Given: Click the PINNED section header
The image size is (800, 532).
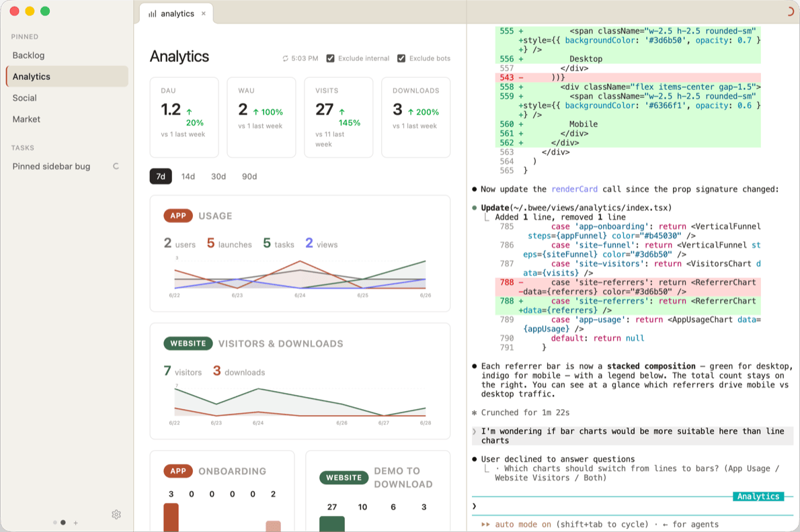Looking at the screenshot, I should point(24,37).
